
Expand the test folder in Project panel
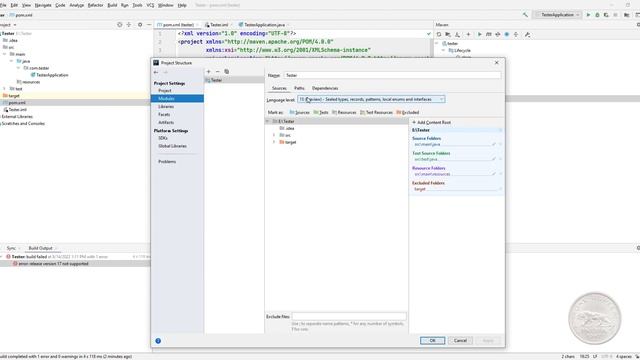[5, 89]
